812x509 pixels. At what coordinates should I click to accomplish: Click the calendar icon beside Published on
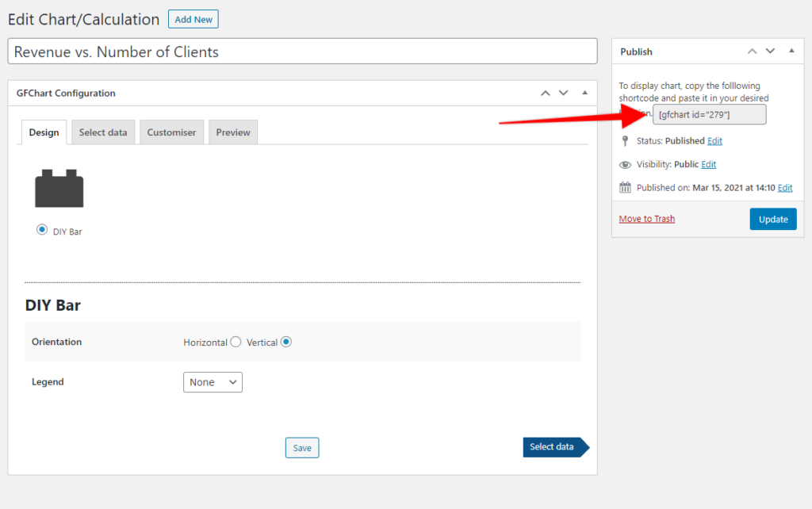pyautogui.click(x=623, y=187)
